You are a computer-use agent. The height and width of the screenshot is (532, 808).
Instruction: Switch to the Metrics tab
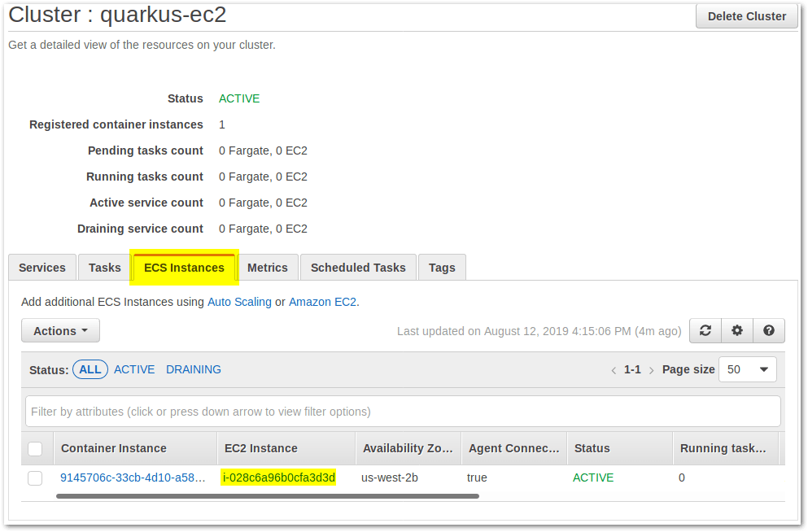pos(268,267)
